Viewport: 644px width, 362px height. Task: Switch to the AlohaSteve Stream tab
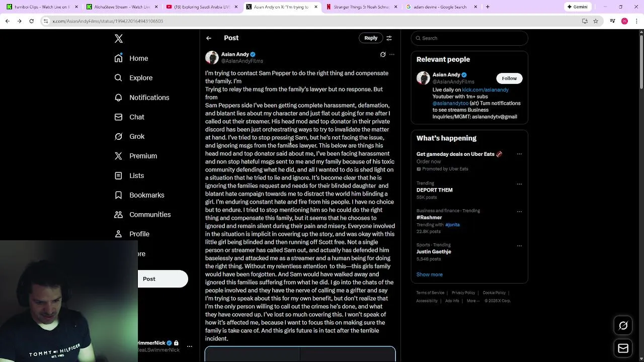pyautogui.click(x=121, y=7)
